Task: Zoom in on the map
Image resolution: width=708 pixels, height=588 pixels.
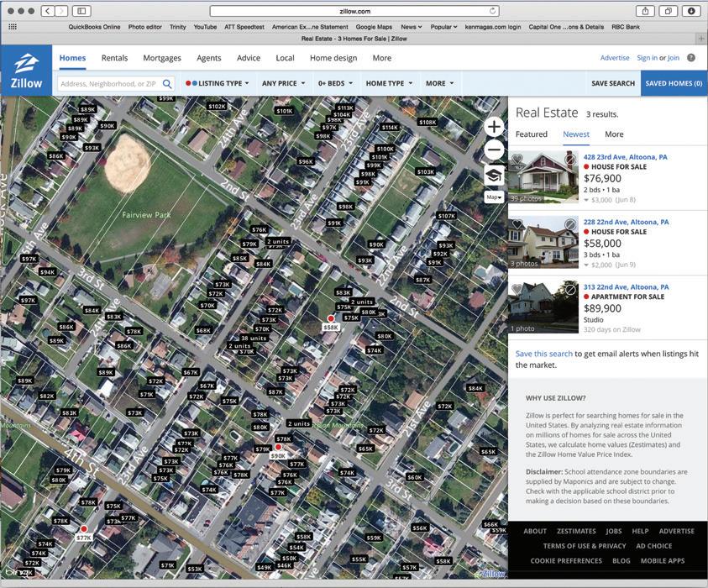Action: [x=494, y=127]
